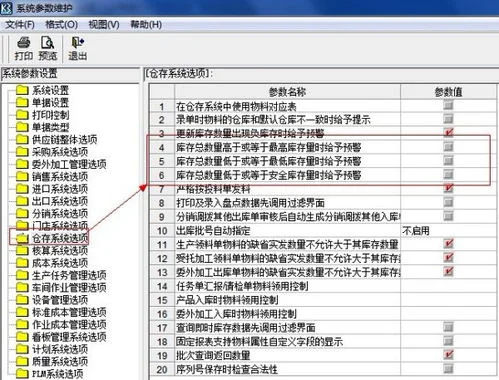Click folder icon next to 标准成本管理选项

coord(22,312)
